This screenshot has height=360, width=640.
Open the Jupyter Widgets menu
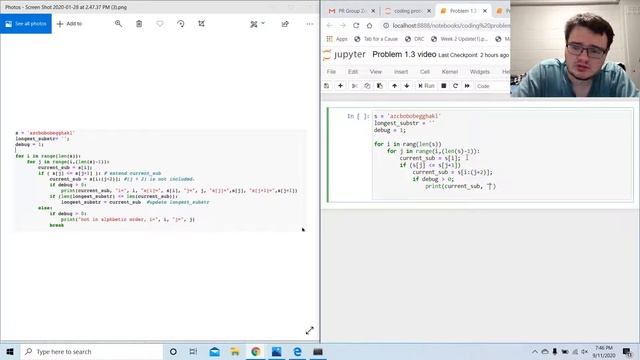coord(480,72)
